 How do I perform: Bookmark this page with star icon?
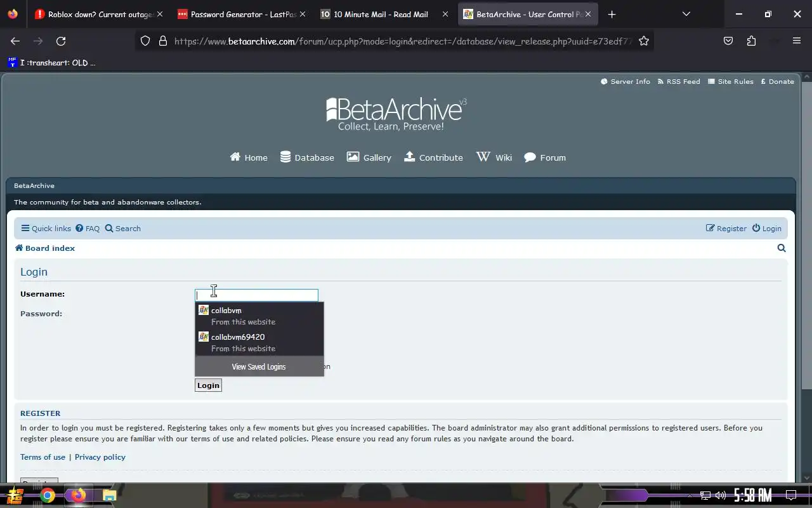644,41
